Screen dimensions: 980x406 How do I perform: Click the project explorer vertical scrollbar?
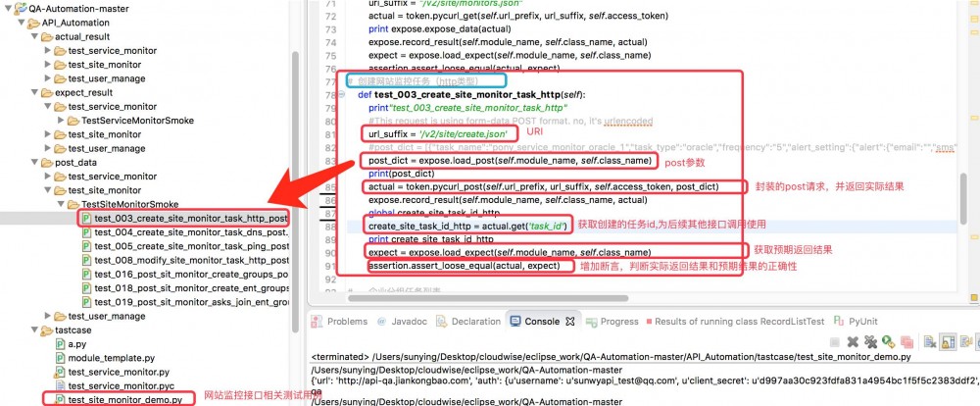coord(296,191)
